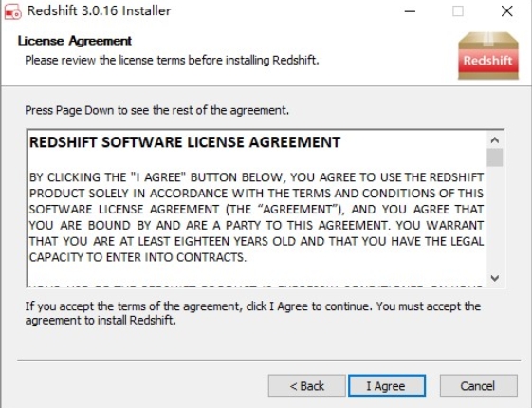Image resolution: width=532 pixels, height=408 pixels.
Task: Click the 'BY CLICKING THE I AGREE' license paragraph
Action: [x=256, y=217]
